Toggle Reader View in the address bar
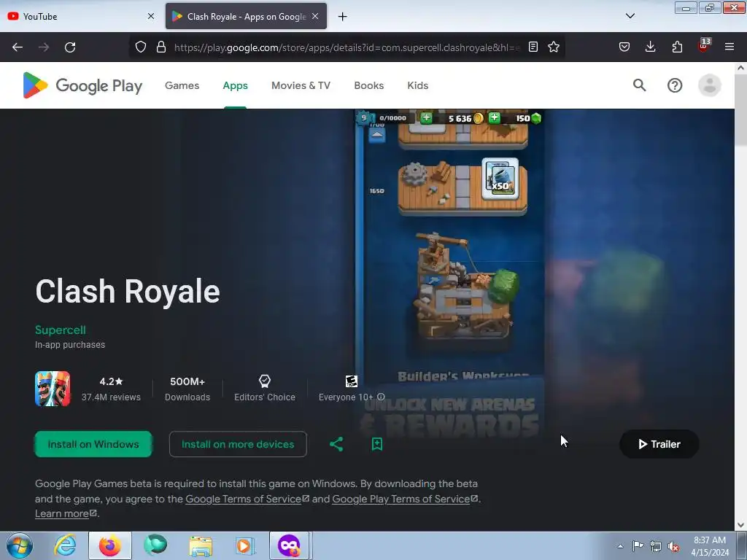Screen dimensions: 747x560 (x=533, y=47)
